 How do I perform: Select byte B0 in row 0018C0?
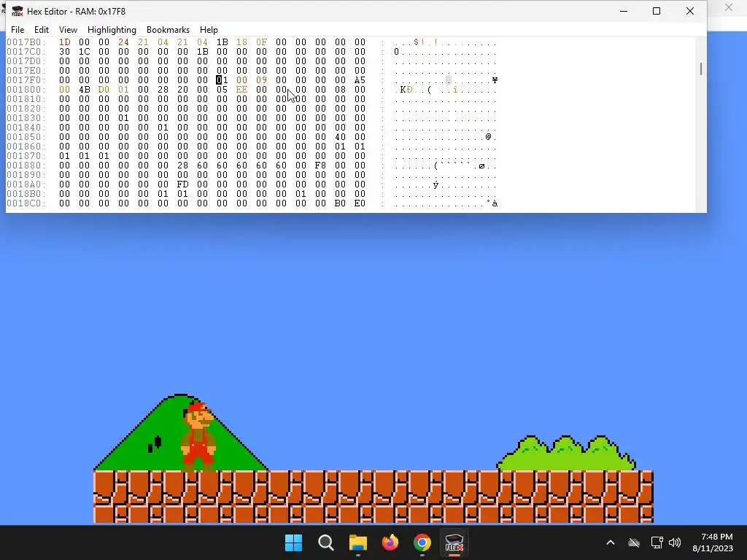340,203
